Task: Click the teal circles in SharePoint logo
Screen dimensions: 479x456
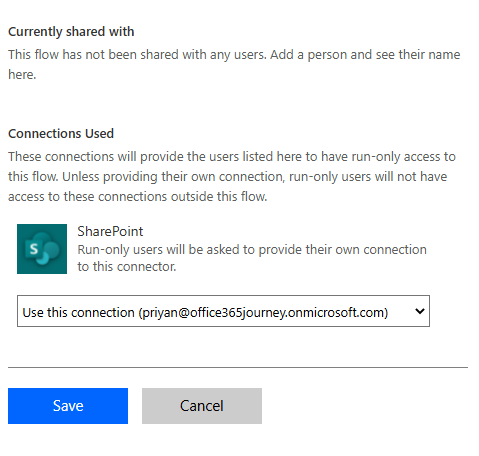Action: coord(47,247)
